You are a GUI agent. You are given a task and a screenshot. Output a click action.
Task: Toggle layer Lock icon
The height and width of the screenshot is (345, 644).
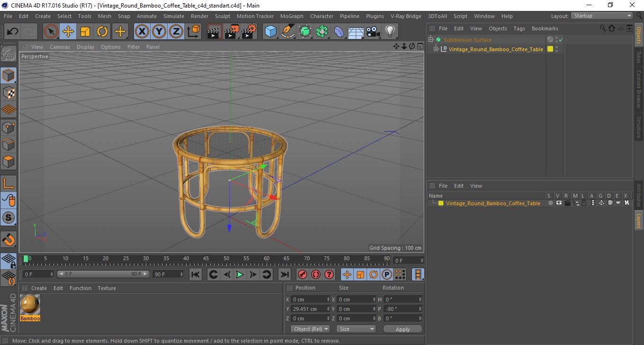click(x=584, y=203)
